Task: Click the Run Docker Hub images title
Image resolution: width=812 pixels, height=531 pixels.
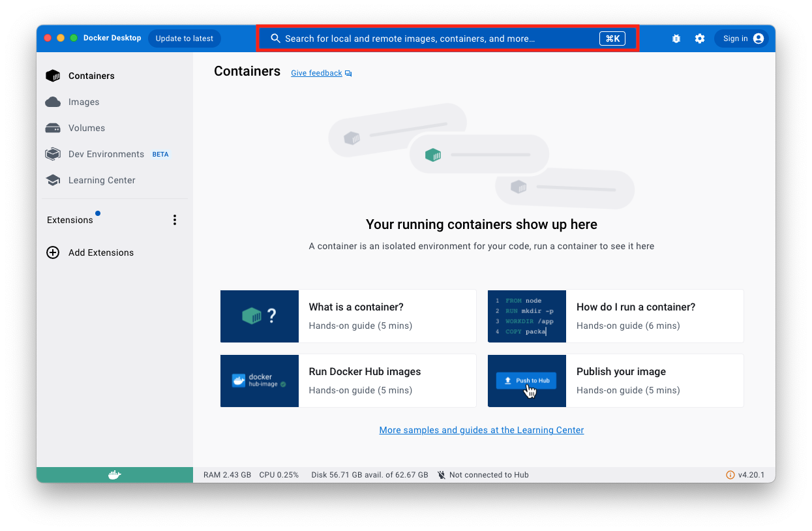Action: pos(365,371)
